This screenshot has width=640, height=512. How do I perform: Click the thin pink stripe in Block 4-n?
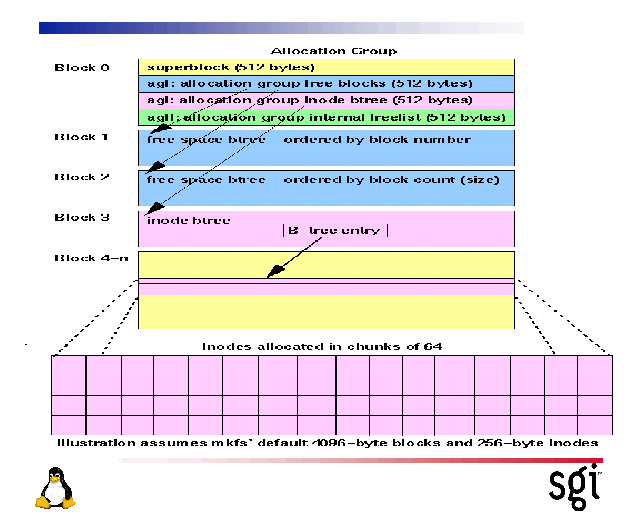326,288
